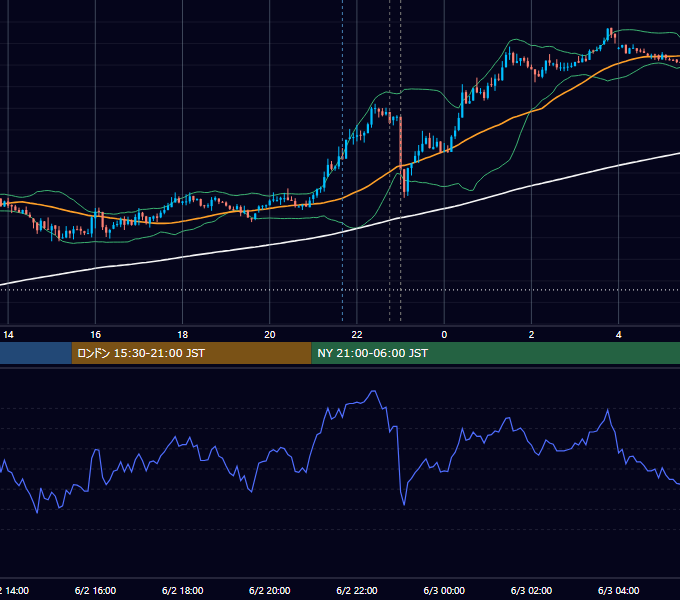Click the 18 hour label on the price chart axis
Image resolution: width=680 pixels, height=600 pixels.
(183, 335)
